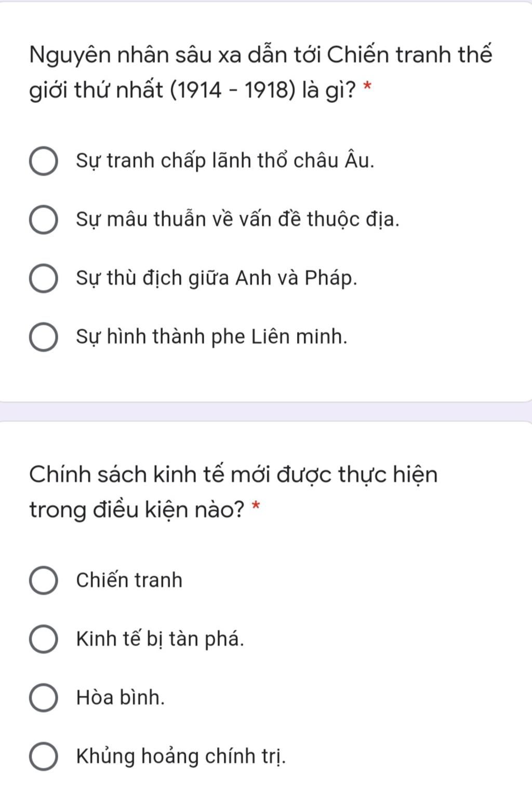Click the 'Chiến tranh' answer text

pyautogui.click(x=129, y=580)
